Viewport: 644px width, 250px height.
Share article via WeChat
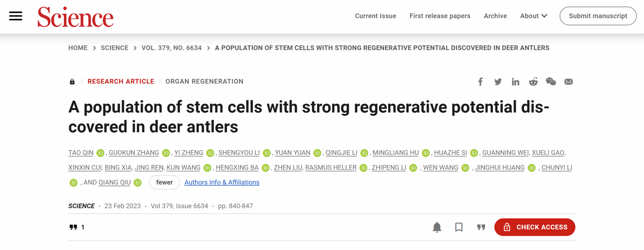pyautogui.click(x=551, y=82)
